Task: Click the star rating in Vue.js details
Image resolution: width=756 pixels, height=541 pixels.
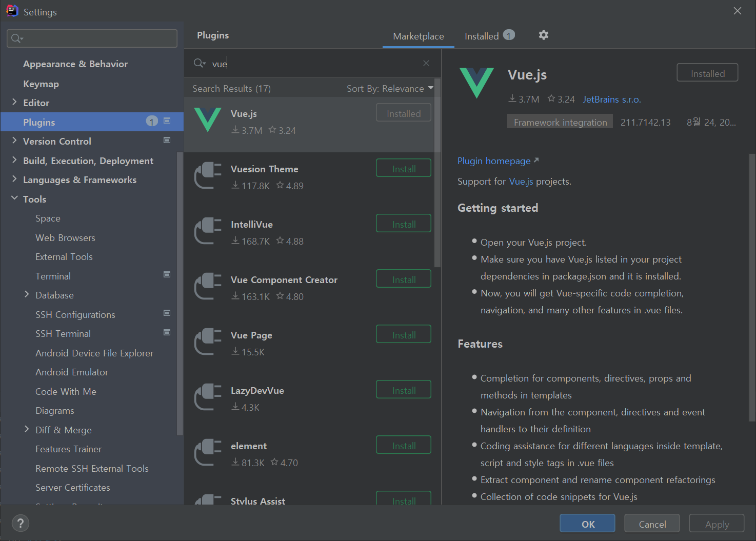Action: (561, 99)
